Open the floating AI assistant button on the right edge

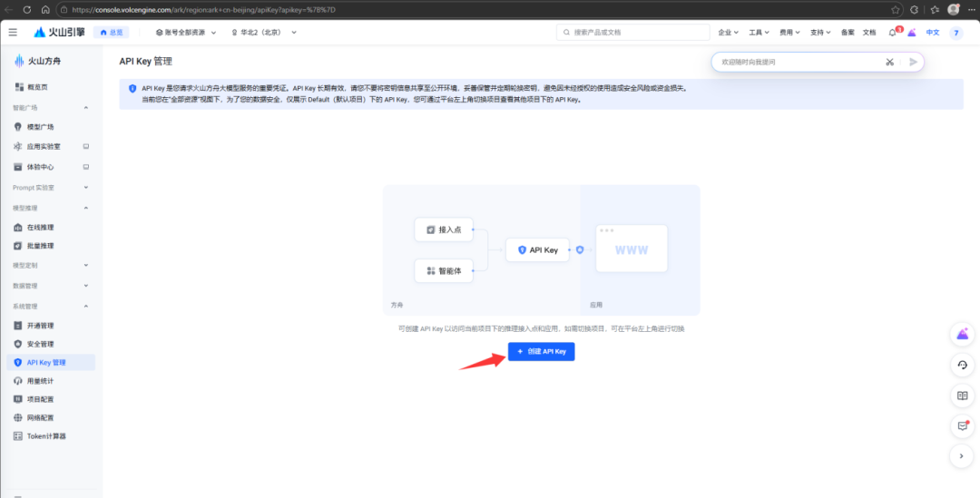click(962, 335)
